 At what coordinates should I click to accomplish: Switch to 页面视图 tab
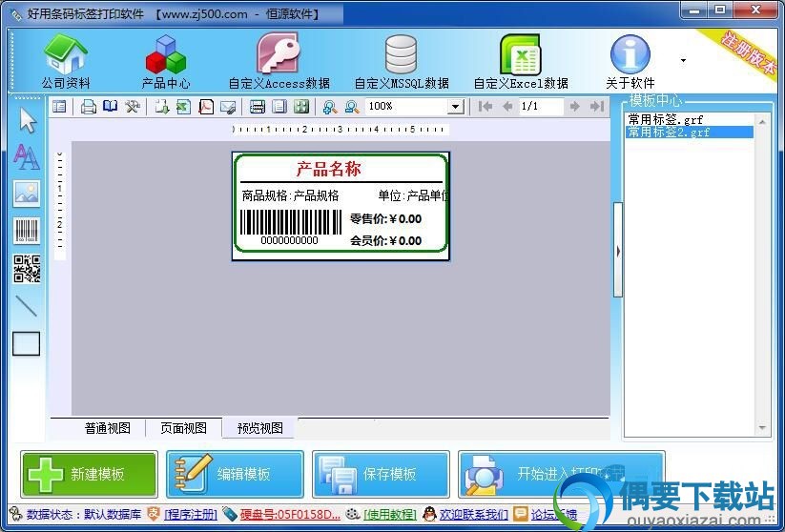tap(184, 428)
